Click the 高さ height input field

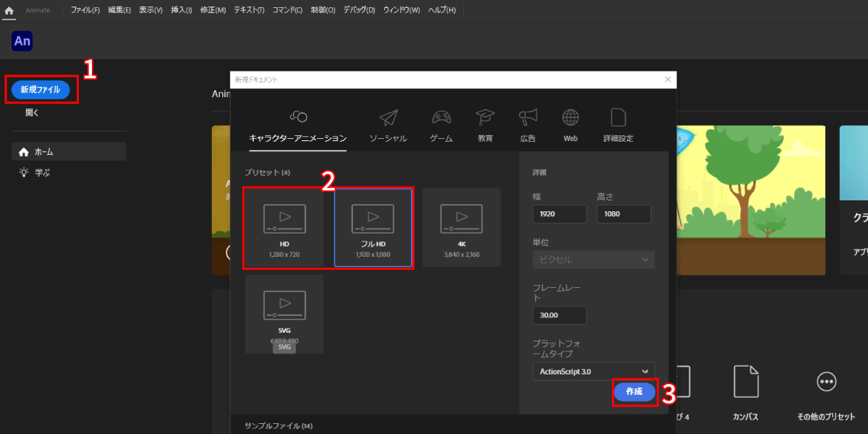(x=624, y=214)
